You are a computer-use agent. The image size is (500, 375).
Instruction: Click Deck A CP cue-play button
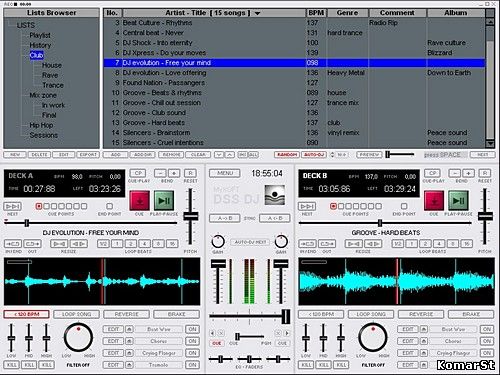point(138,173)
